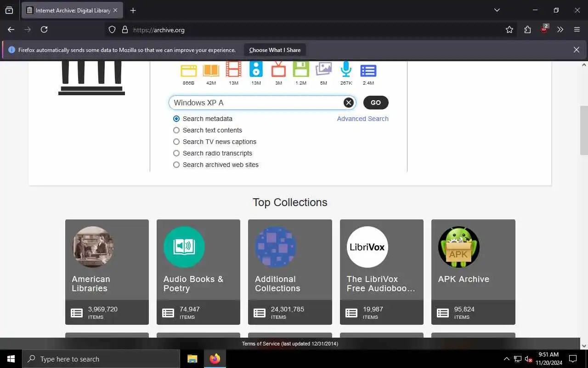Open the APK Archive collection card

point(473,272)
